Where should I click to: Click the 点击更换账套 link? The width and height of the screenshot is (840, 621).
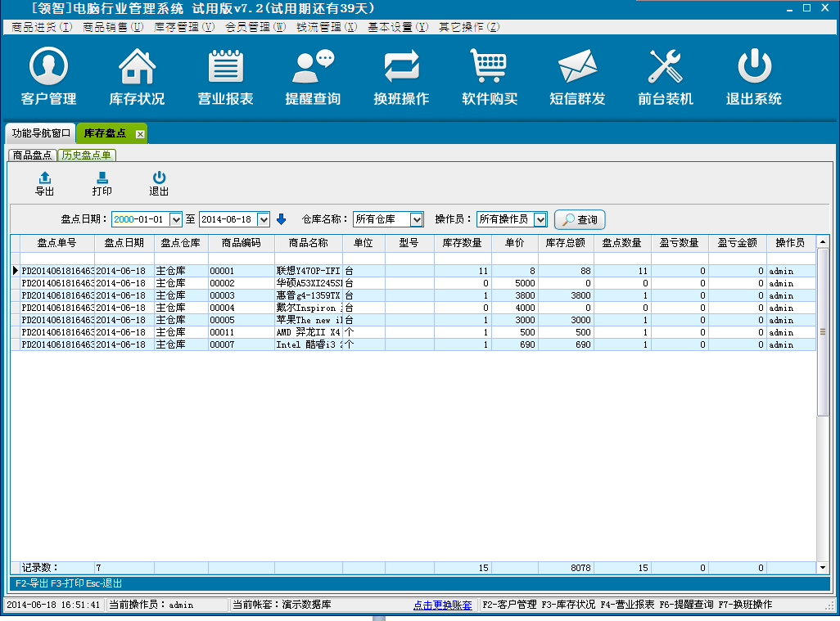tap(442, 605)
